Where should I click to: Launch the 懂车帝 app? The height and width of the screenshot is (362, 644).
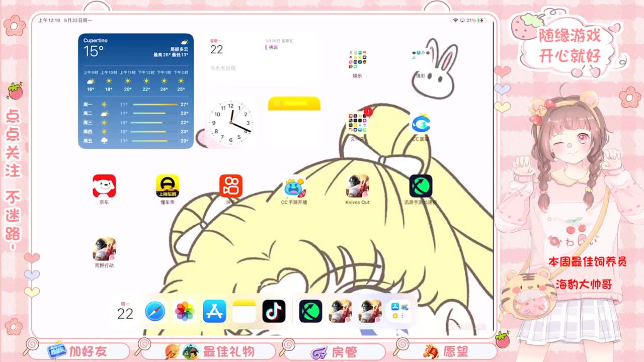(x=168, y=186)
